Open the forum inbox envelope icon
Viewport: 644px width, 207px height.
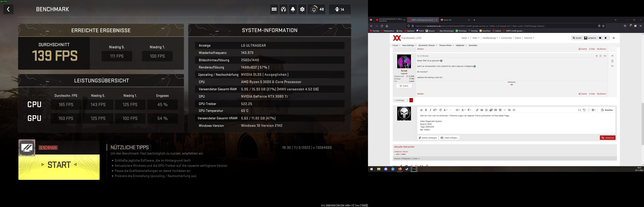pyautogui.click(x=600, y=38)
